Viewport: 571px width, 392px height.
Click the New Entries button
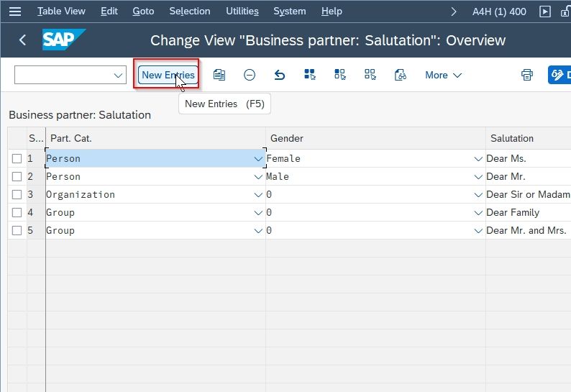[168, 75]
